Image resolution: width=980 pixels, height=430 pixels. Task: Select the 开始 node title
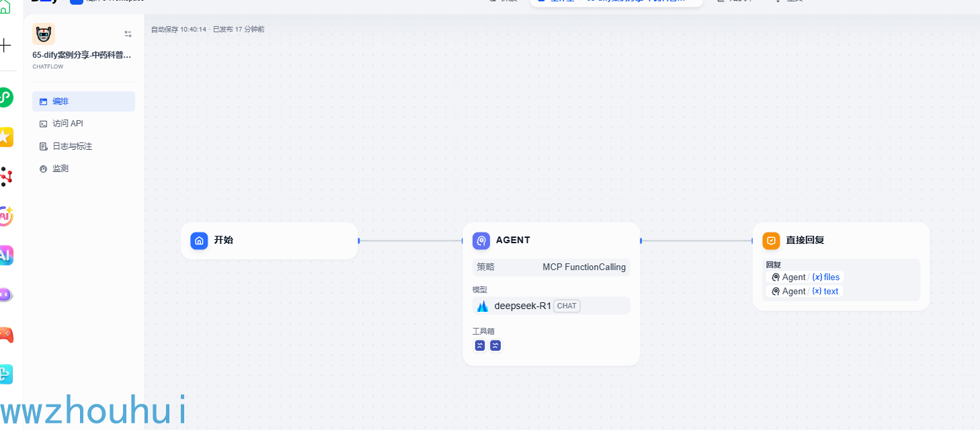click(224, 240)
